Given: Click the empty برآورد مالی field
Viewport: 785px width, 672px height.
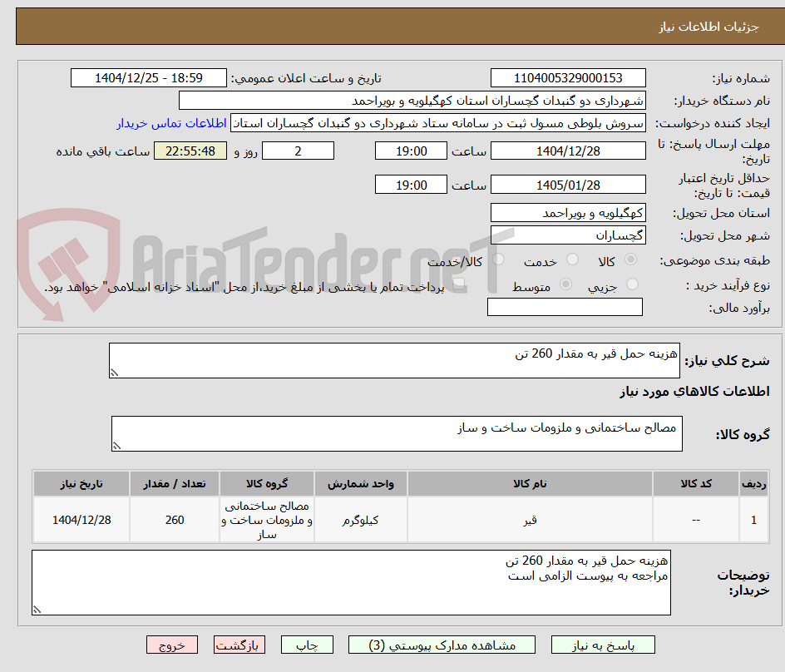Looking at the screenshot, I should click(565, 307).
